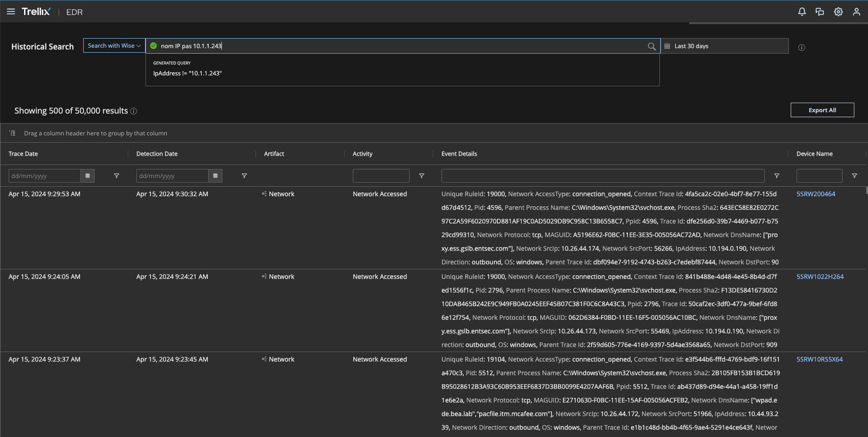Open the Detection Date calendar picker
Image resolution: width=868 pixels, height=437 pixels.
(x=216, y=176)
